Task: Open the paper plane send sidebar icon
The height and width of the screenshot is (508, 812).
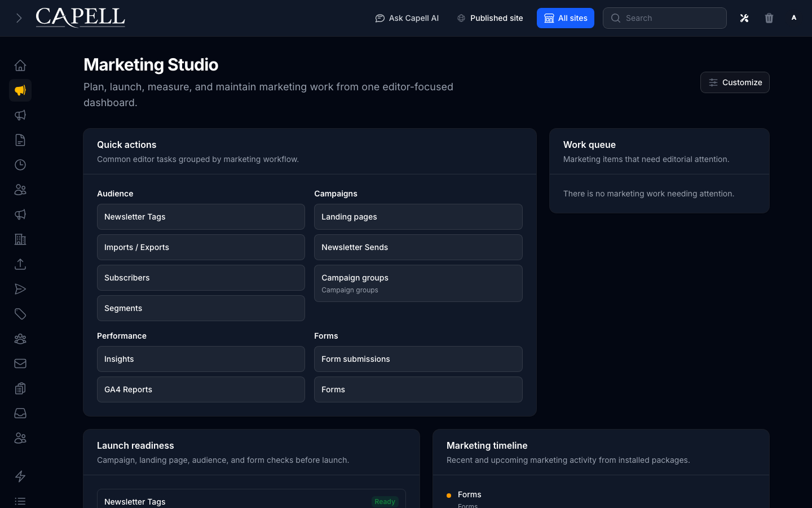Action: pyautogui.click(x=20, y=289)
